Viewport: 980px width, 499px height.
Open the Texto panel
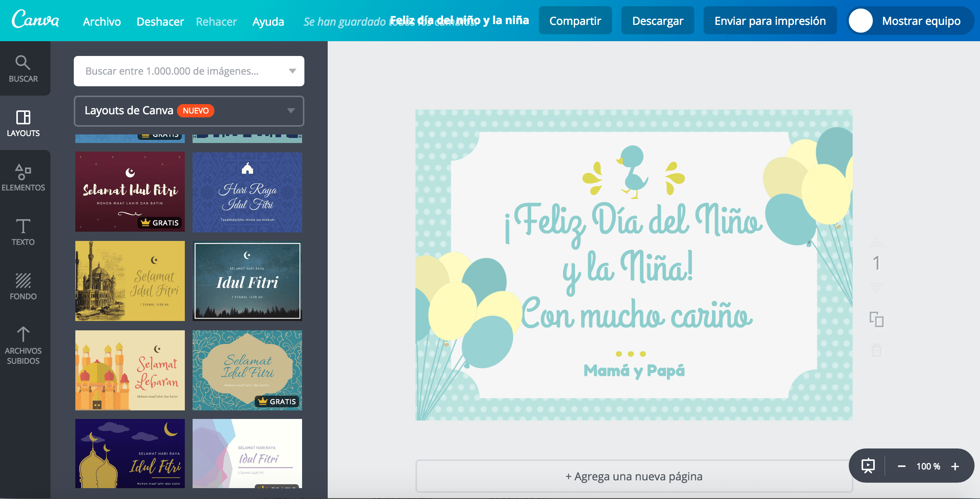(23, 232)
